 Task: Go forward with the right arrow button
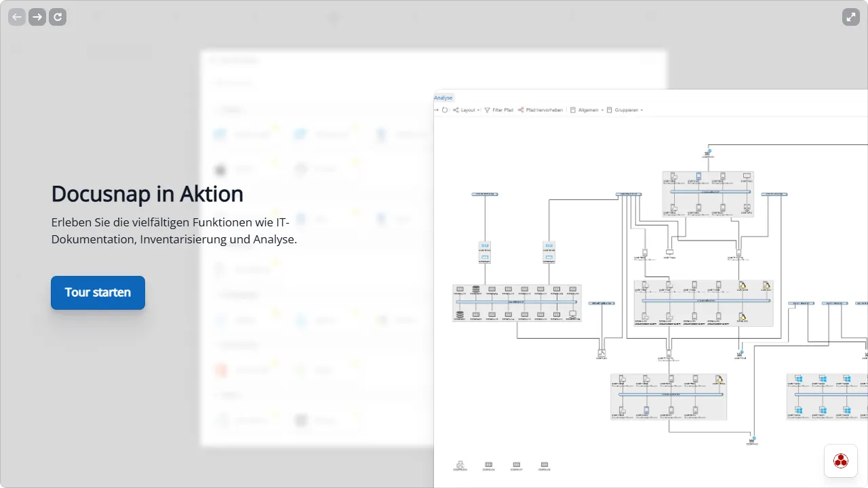[37, 17]
